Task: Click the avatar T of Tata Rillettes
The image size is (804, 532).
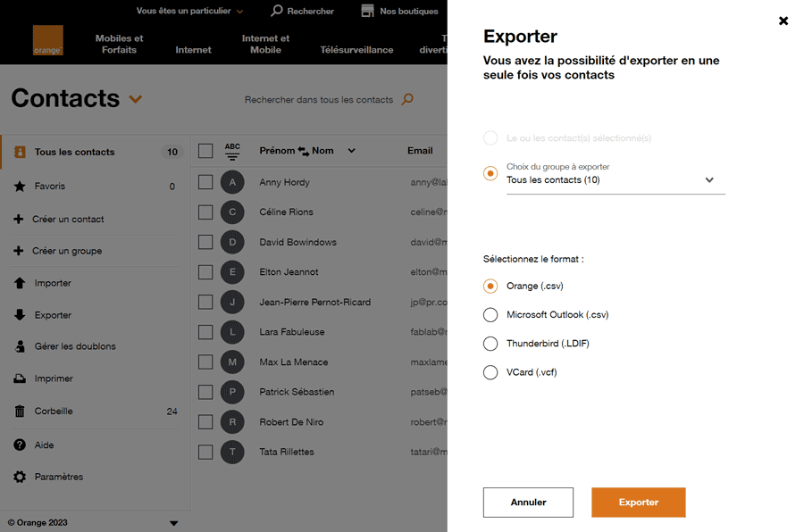Action: click(232, 452)
